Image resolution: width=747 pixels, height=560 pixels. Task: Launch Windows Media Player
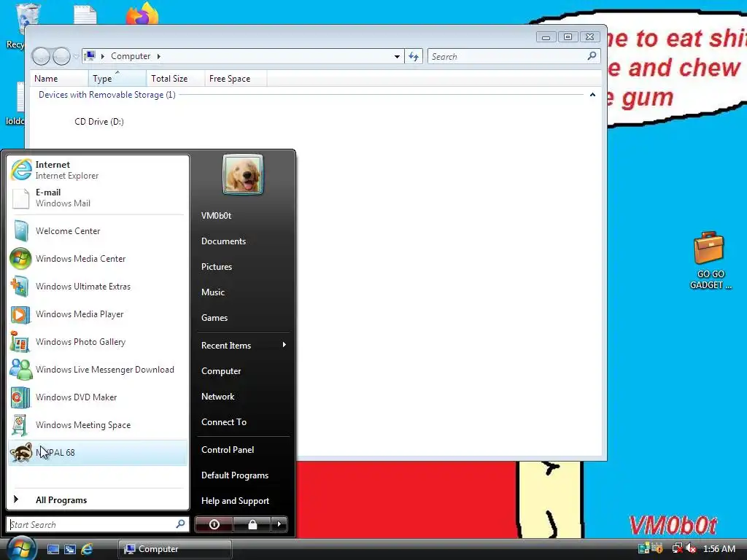[98, 314]
